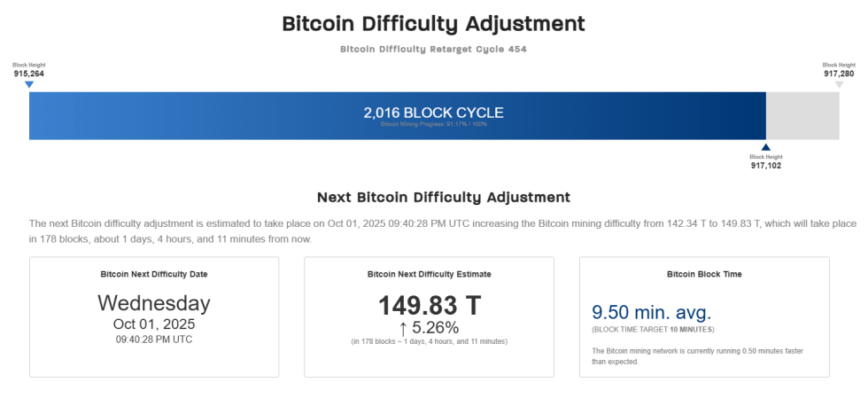This screenshot has width=868, height=406.
Task: Click the 9.50 min. avg. value
Action: pyautogui.click(x=651, y=312)
